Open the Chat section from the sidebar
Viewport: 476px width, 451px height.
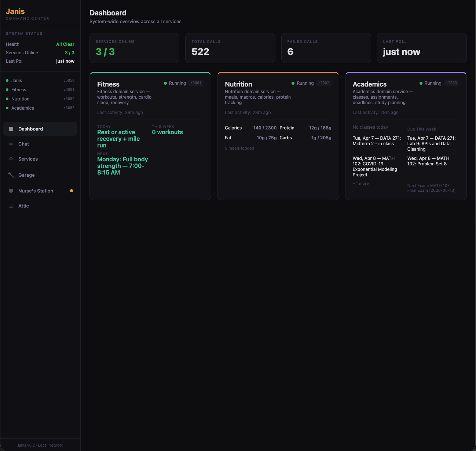(x=23, y=144)
